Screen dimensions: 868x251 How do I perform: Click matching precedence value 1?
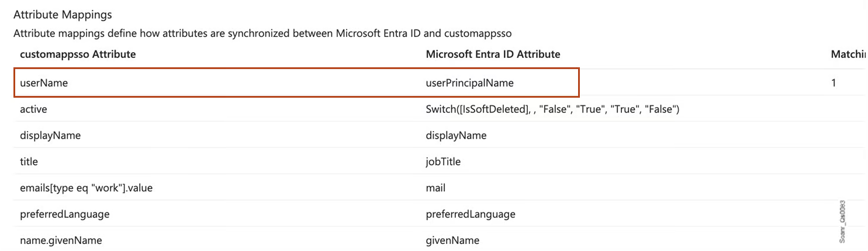[x=834, y=83]
